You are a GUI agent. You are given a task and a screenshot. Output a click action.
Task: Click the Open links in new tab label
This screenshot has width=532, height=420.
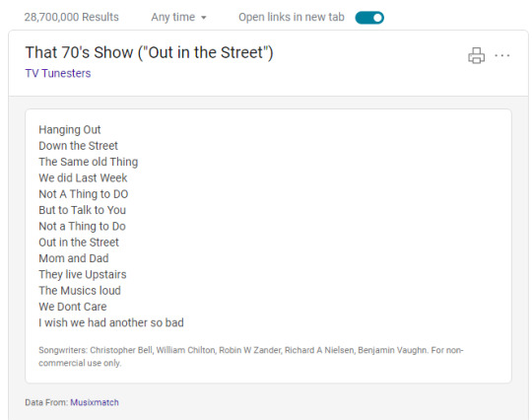click(292, 17)
